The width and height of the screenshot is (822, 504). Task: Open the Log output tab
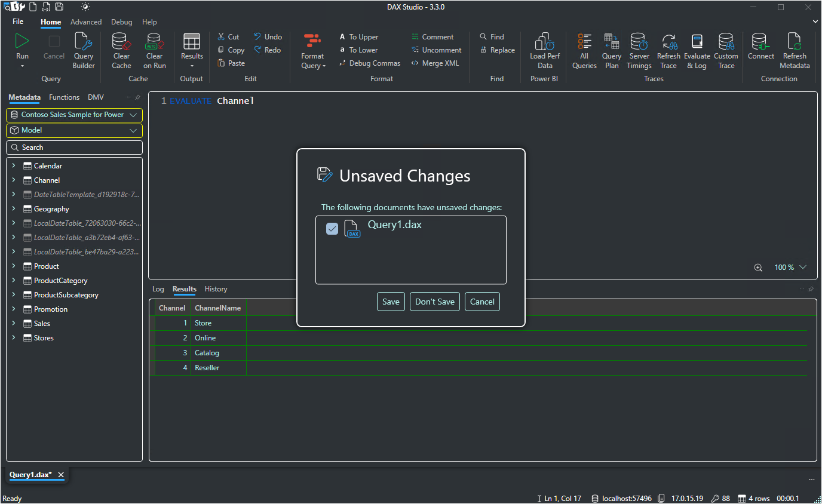(158, 289)
